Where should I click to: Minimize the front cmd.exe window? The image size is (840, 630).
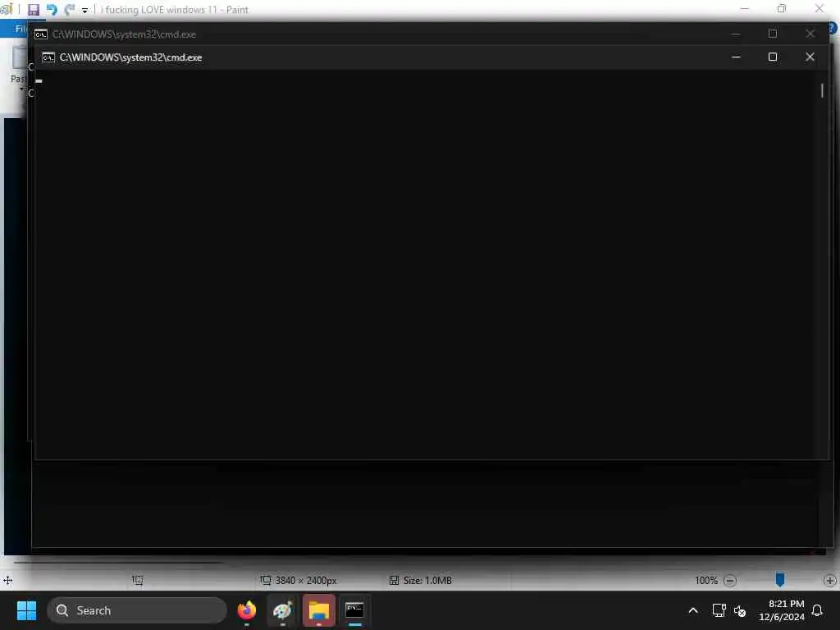pos(736,57)
